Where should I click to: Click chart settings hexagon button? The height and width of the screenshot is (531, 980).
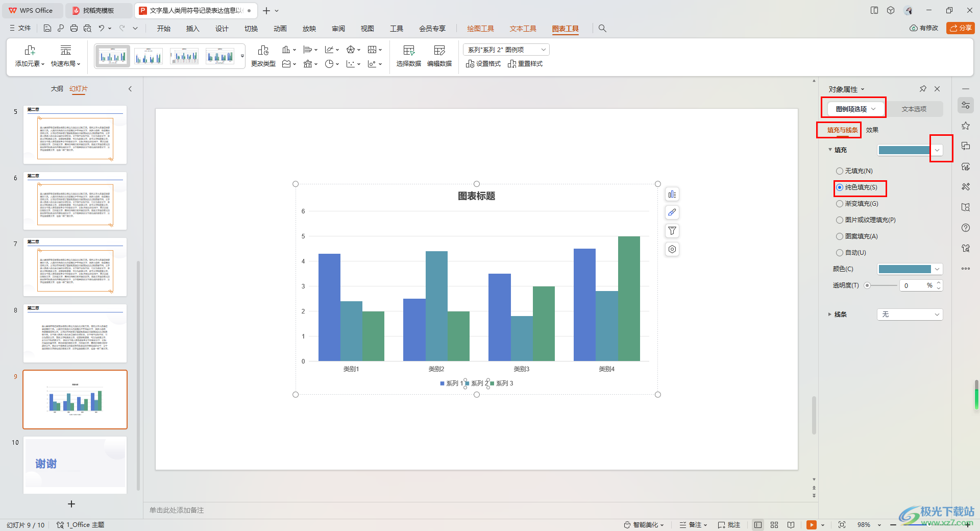pos(672,249)
